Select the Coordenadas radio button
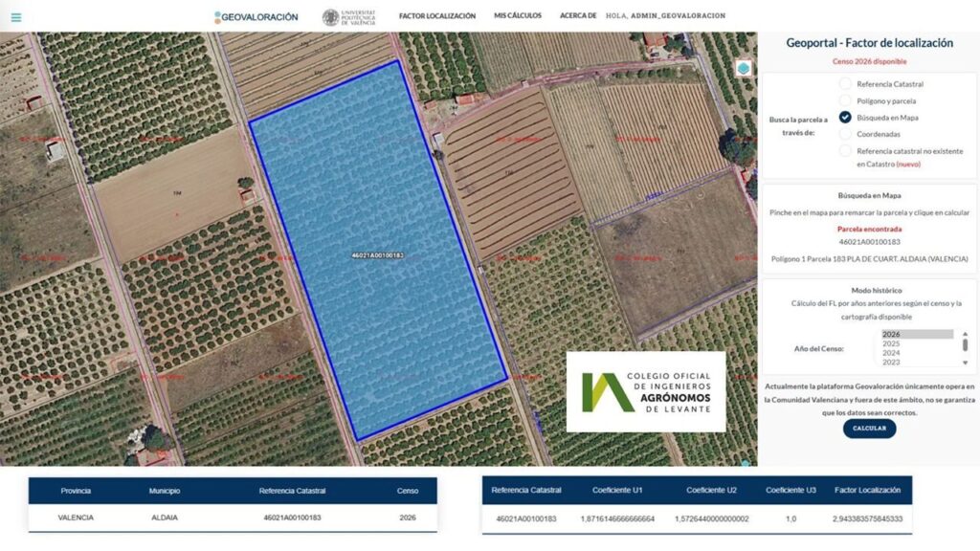The height and width of the screenshot is (551, 980). pos(845,134)
